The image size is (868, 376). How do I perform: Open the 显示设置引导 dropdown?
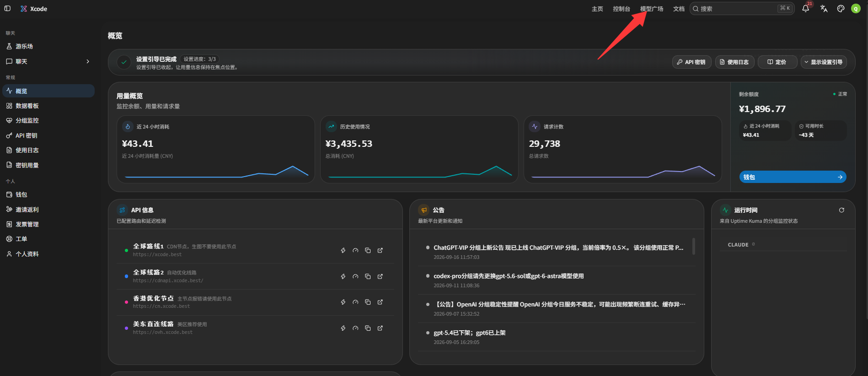tap(824, 62)
